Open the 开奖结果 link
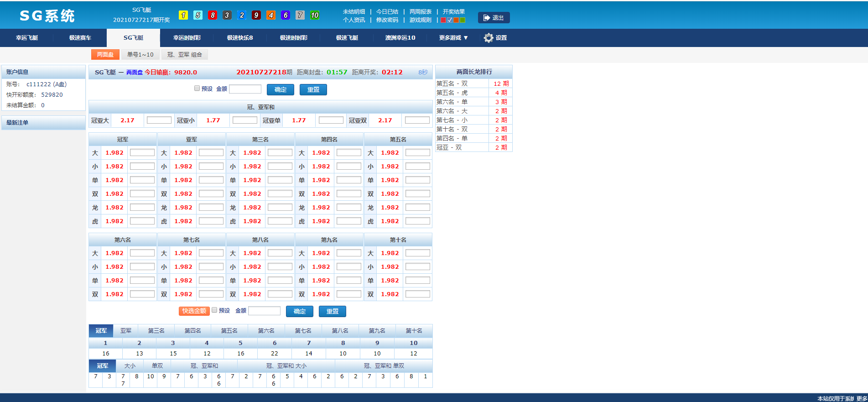868x402 pixels. [453, 12]
